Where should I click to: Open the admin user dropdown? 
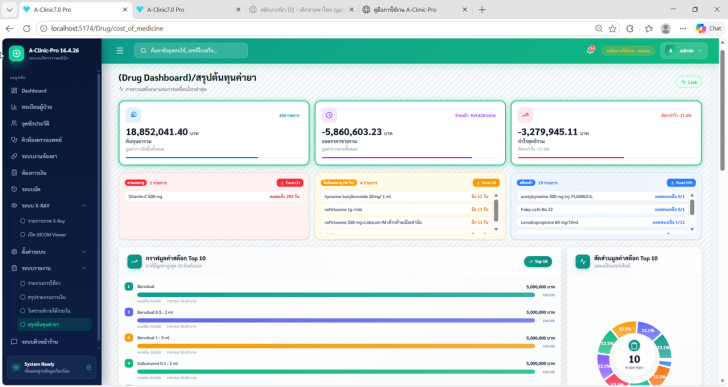click(684, 51)
